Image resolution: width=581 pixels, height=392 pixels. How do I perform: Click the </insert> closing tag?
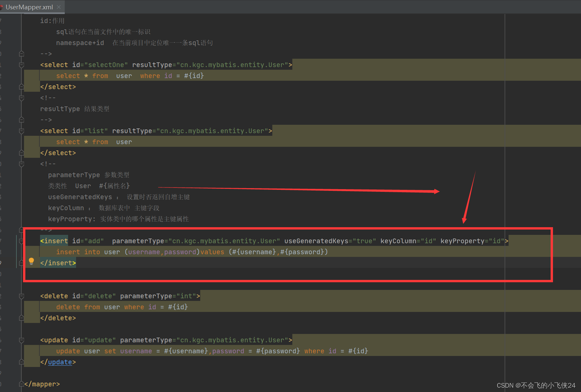(x=58, y=263)
